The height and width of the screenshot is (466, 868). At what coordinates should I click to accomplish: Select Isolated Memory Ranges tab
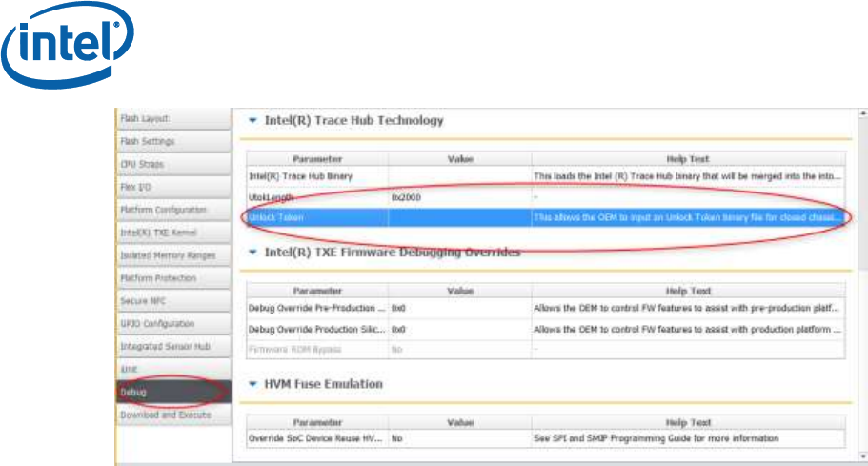click(x=173, y=255)
